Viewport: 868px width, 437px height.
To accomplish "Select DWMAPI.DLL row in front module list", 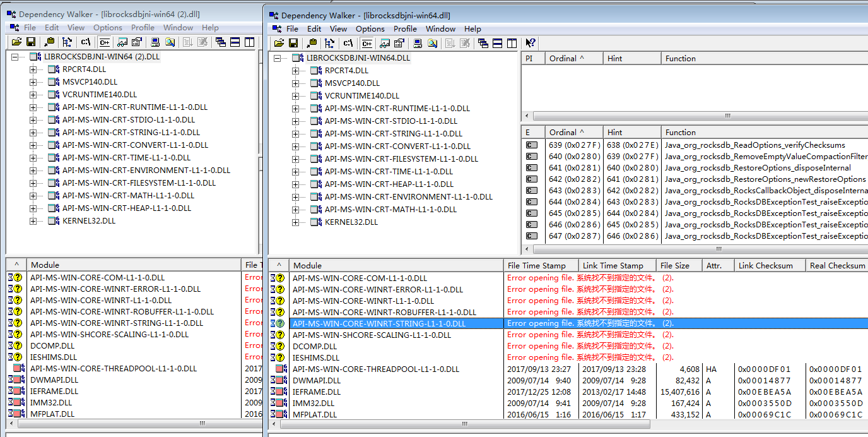I will pyautogui.click(x=568, y=380).
